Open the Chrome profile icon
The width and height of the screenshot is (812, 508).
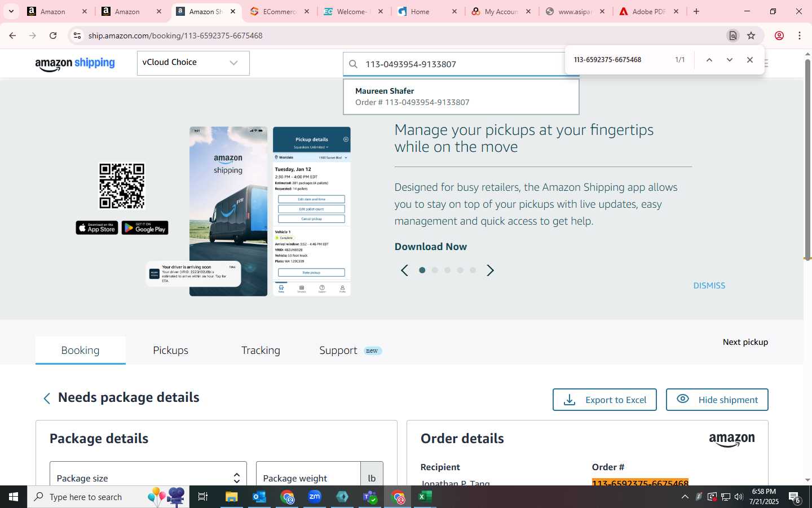(779, 36)
